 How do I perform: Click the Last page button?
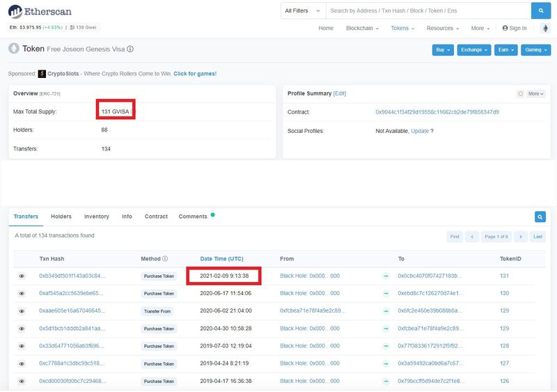pyautogui.click(x=538, y=237)
